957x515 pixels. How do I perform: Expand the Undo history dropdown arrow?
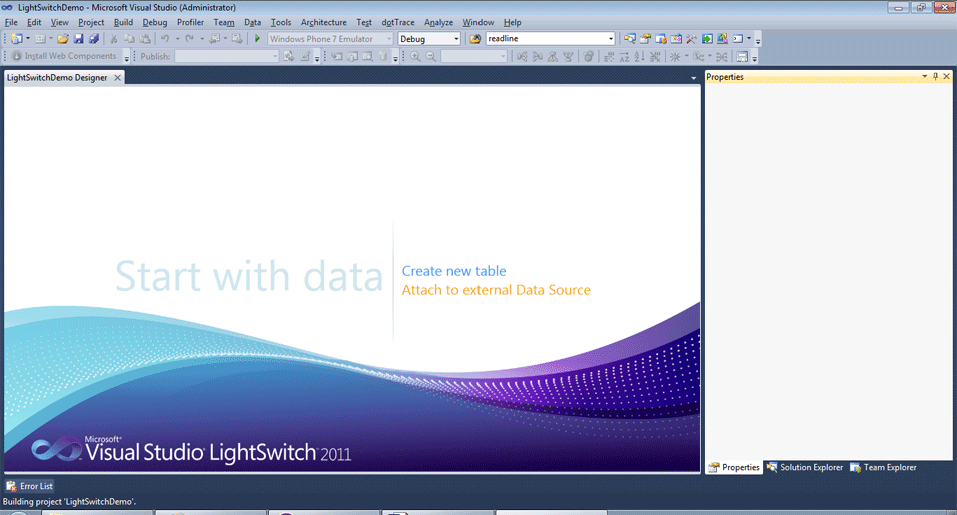(178, 38)
